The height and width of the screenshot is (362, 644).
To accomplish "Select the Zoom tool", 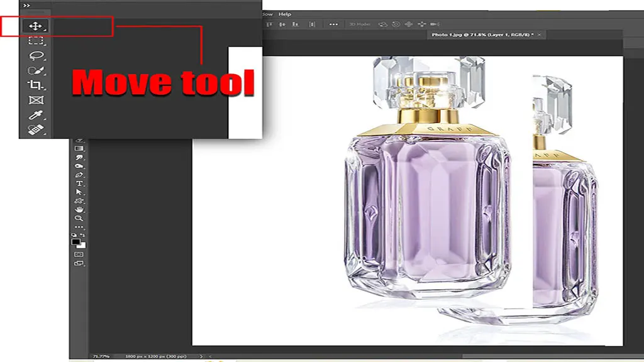I will tap(79, 218).
